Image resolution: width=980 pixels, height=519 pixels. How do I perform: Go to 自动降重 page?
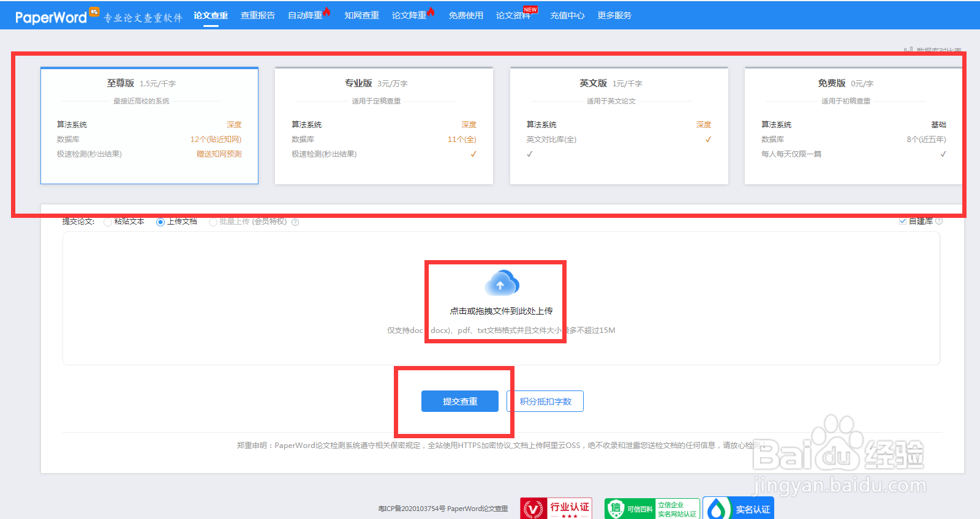(x=305, y=15)
